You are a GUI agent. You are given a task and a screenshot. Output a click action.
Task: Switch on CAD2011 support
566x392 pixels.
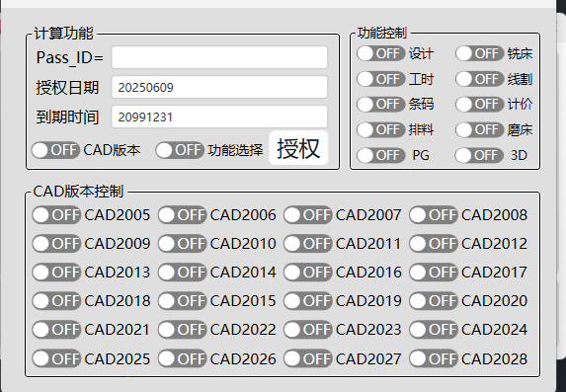click(307, 244)
